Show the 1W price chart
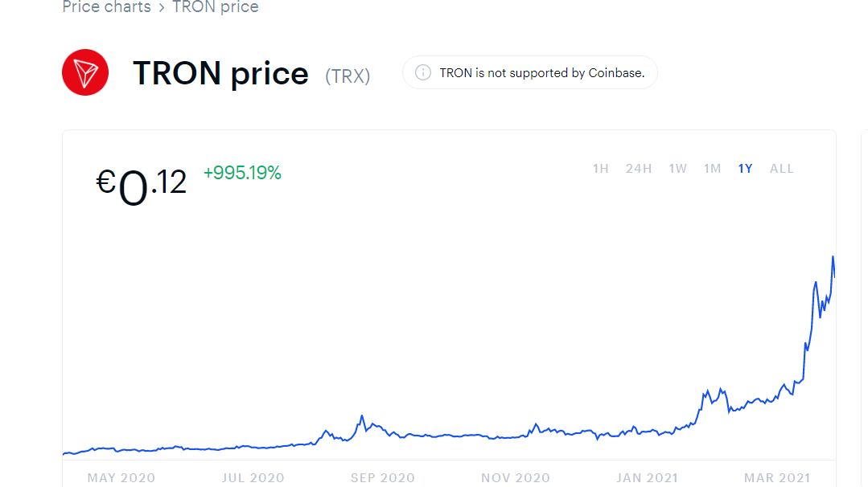This screenshot has width=868, height=487. tap(677, 169)
